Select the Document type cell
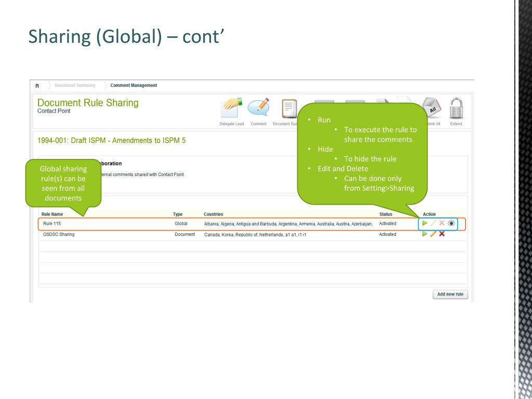This screenshot has width=532, height=399. pyautogui.click(x=185, y=234)
